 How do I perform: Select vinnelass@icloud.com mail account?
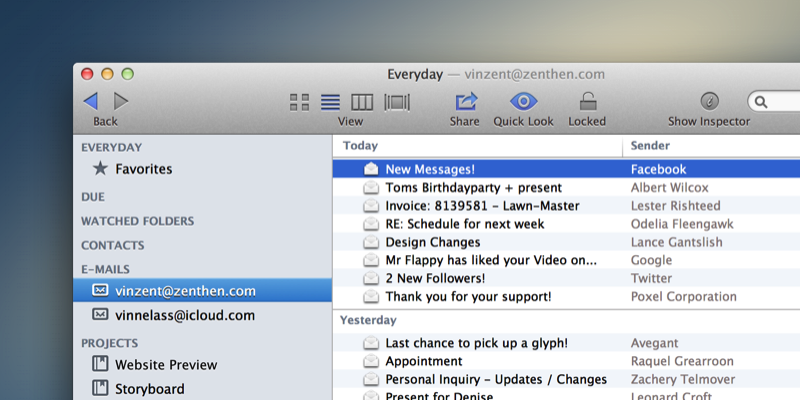click(x=185, y=315)
